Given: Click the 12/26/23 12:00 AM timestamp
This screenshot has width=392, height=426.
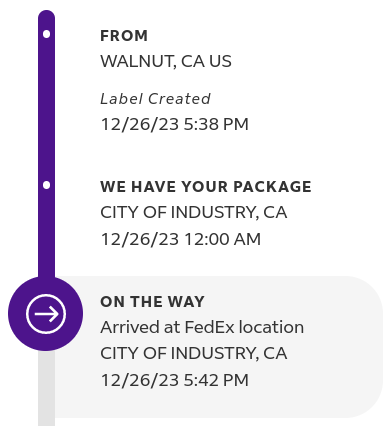Looking at the screenshot, I should [x=180, y=239].
